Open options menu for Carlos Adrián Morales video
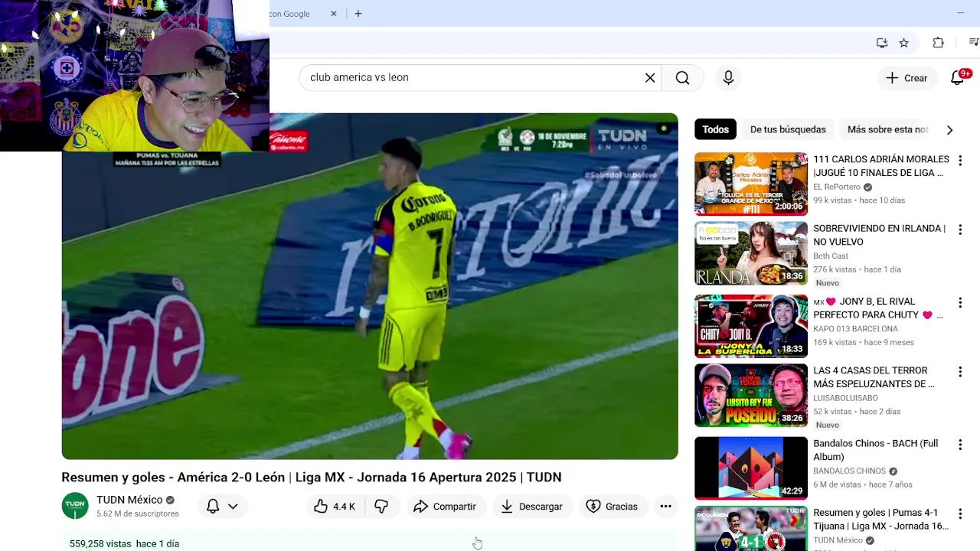This screenshot has width=980, height=551. 960,161
